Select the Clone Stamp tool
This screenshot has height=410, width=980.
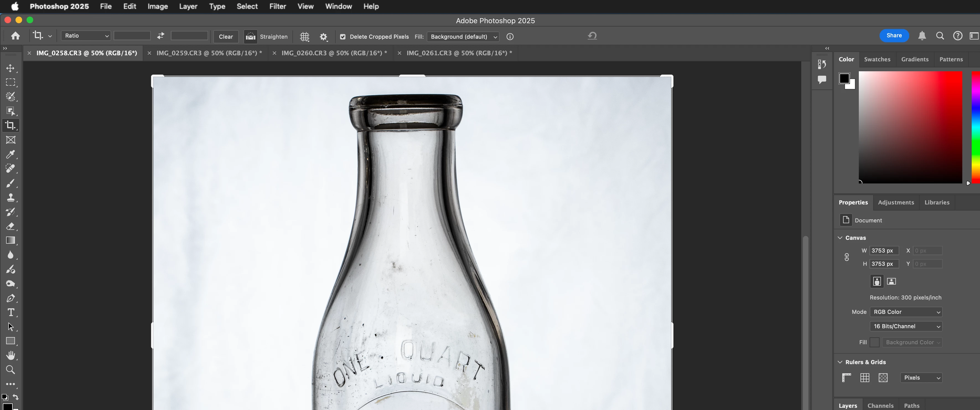(10, 197)
